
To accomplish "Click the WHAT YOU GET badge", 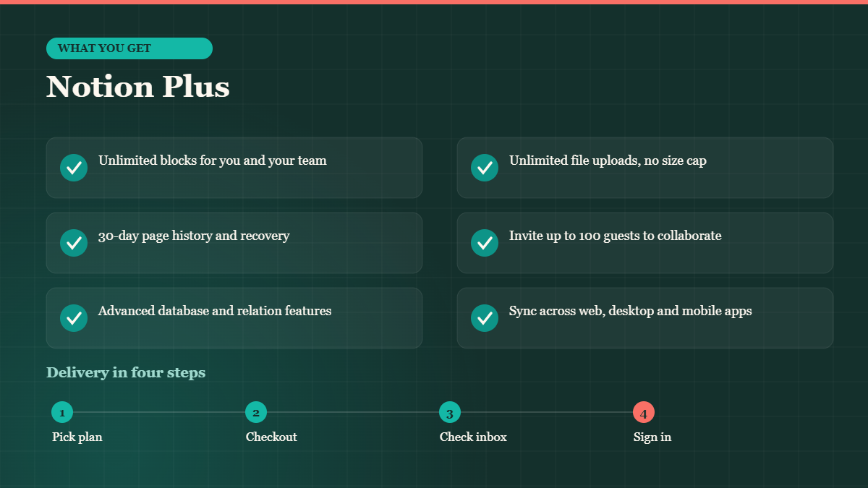I will pyautogui.click(x=129, y=48).
